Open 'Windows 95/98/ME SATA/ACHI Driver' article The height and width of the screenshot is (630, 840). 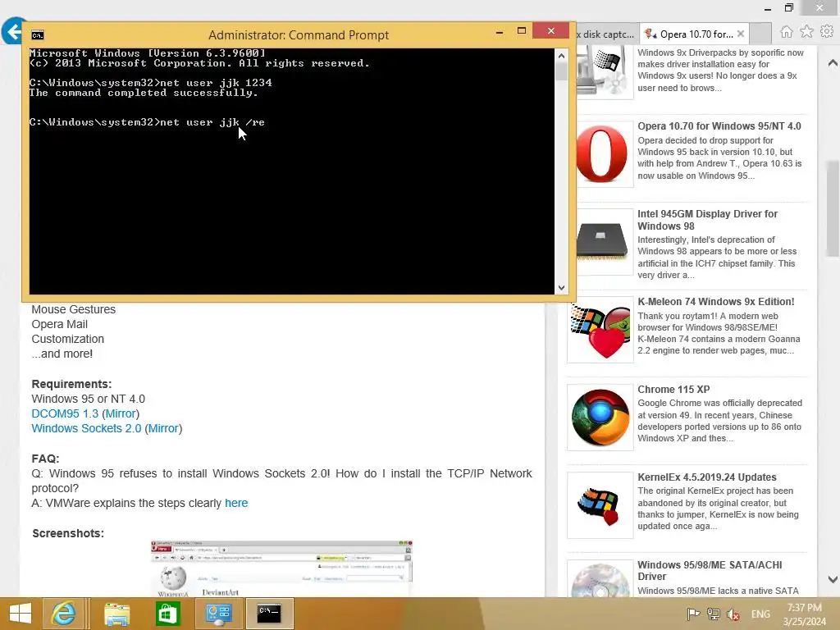click(x=710, y=571)
